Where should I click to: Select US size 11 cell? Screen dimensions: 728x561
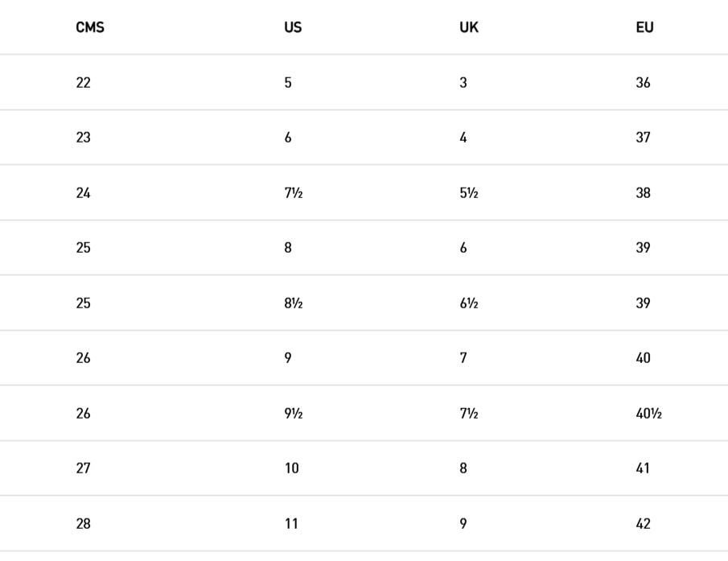291,524
